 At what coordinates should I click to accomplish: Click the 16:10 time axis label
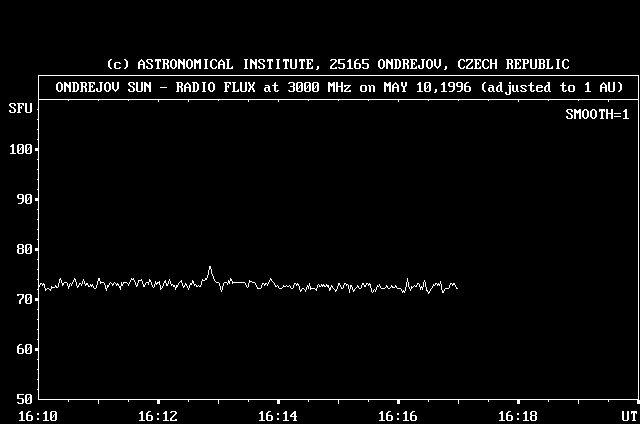coord(38,415)
